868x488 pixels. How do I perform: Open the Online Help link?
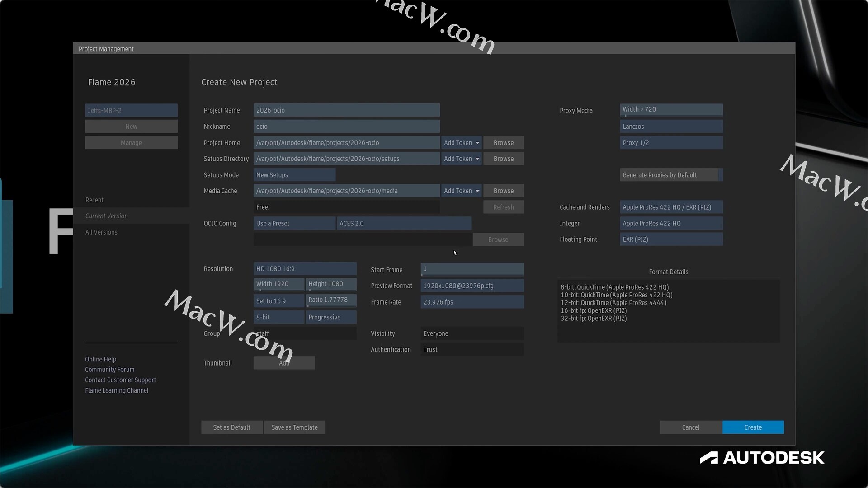click(100, 359)
